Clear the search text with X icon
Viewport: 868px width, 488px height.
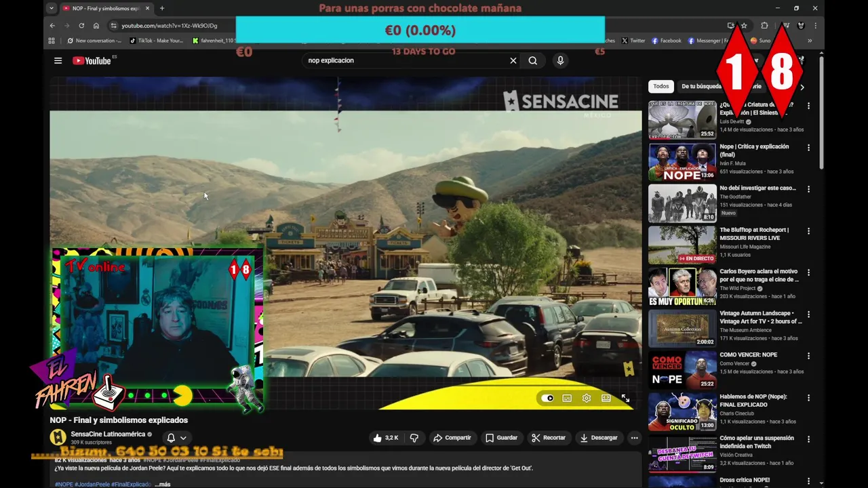point(513,60)
